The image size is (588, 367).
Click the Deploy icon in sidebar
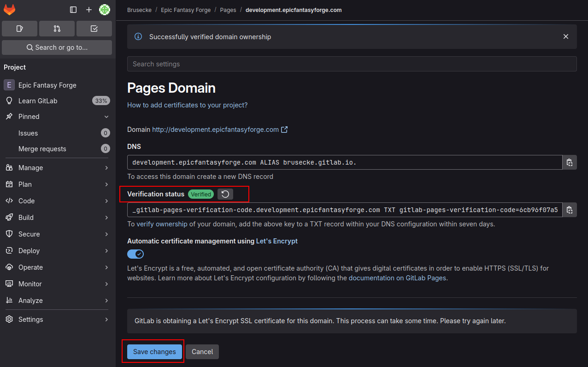pyautogui.click(x=9, y=251)
